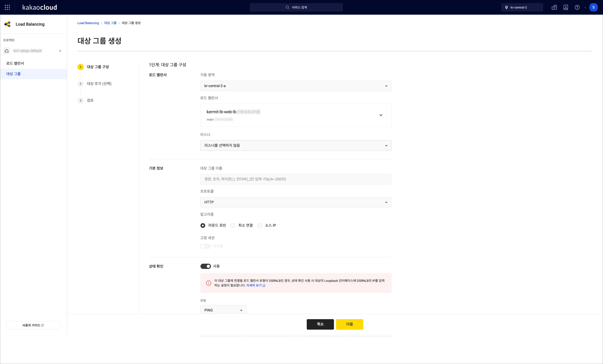Click the 대상 그룹 이름 input field
The image size is (603, 364).
pos(296,179)
